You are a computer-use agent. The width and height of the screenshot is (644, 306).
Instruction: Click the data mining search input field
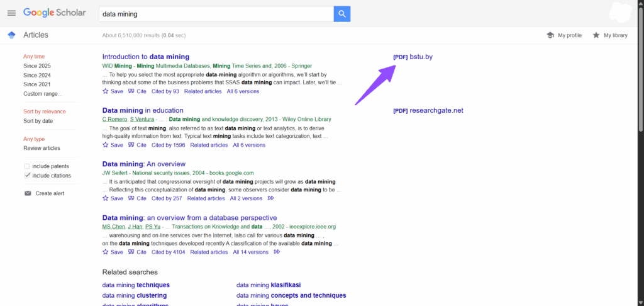pyautogui.click(x=216, y=14)
